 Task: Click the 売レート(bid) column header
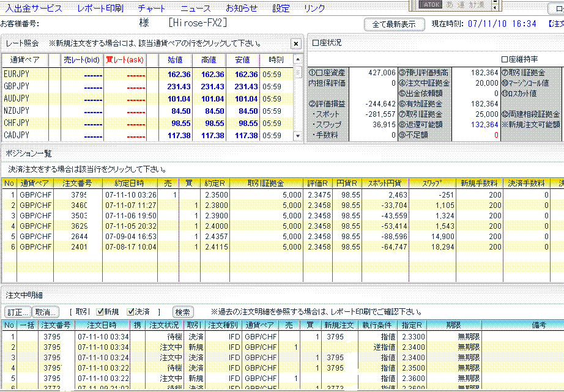[81, 60]
